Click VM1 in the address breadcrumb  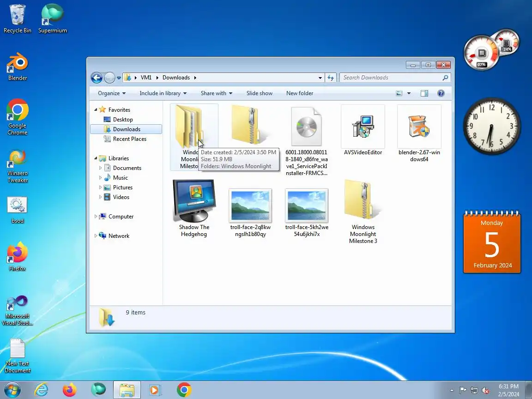point(146,78)
